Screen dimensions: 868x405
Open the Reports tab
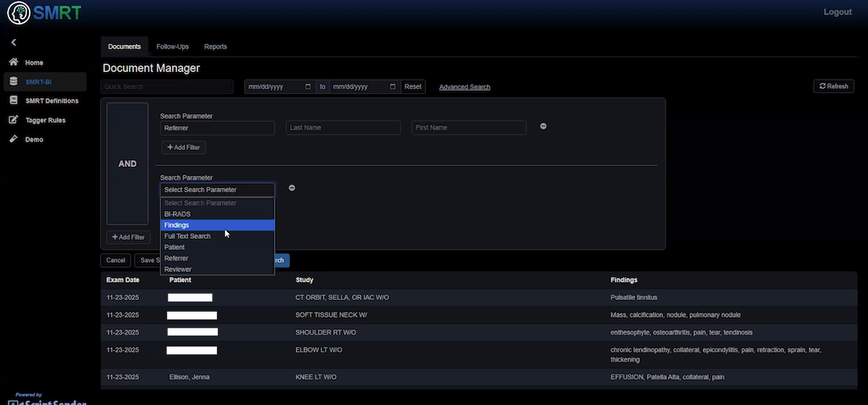click(215, 47)
